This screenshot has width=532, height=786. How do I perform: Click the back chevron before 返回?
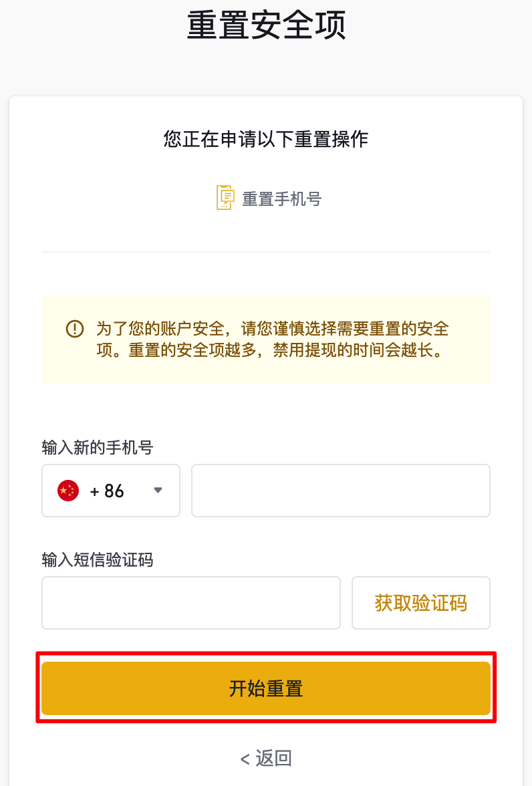coord(245,759)
